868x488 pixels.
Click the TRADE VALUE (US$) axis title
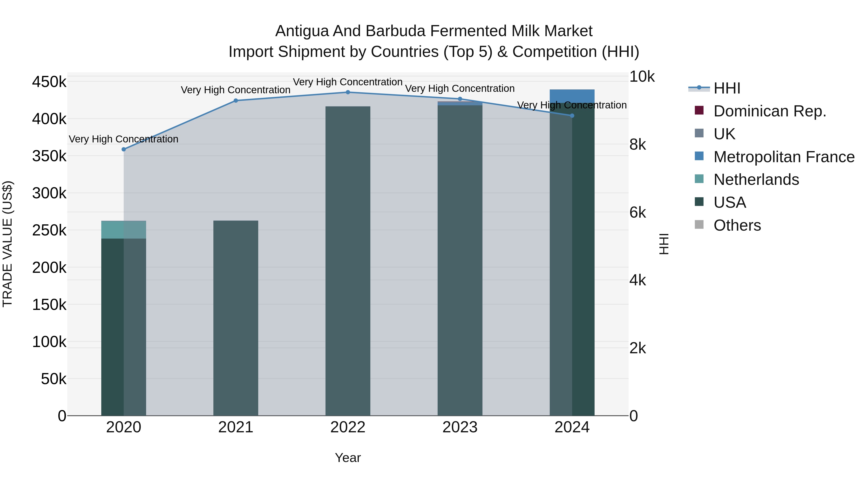[7, 244]
